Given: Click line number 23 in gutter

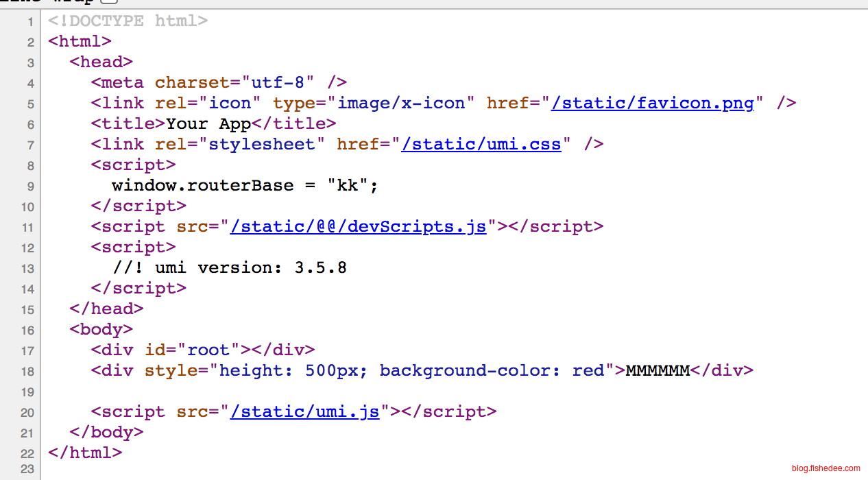Looking at the screenshot, I should 27,469.
